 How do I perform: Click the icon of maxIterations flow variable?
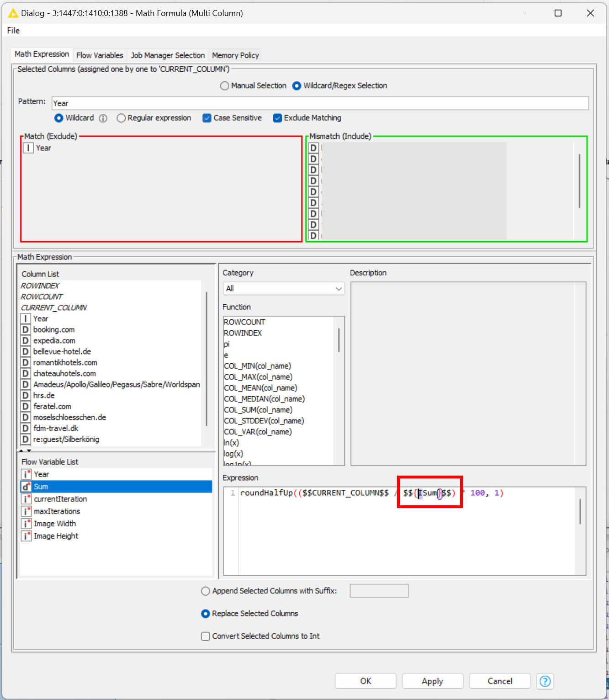(26, 511)
